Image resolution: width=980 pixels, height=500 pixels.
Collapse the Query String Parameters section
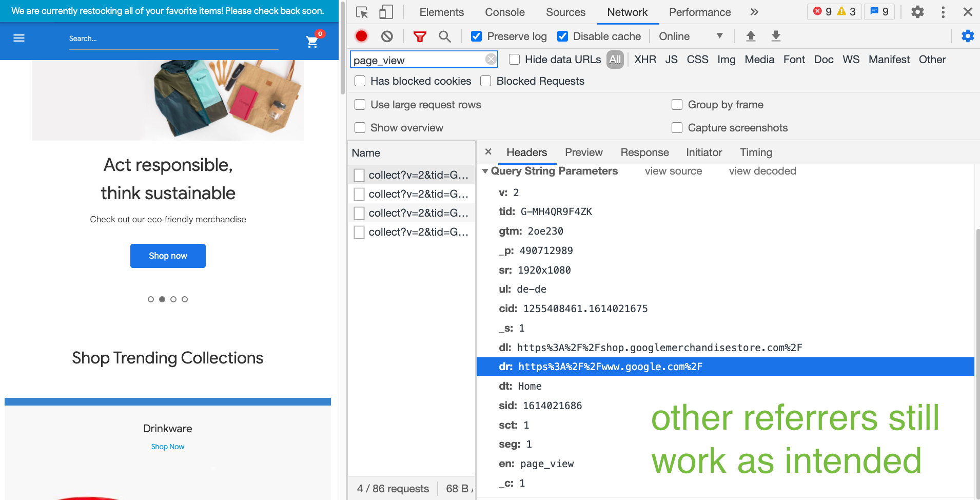485,171
